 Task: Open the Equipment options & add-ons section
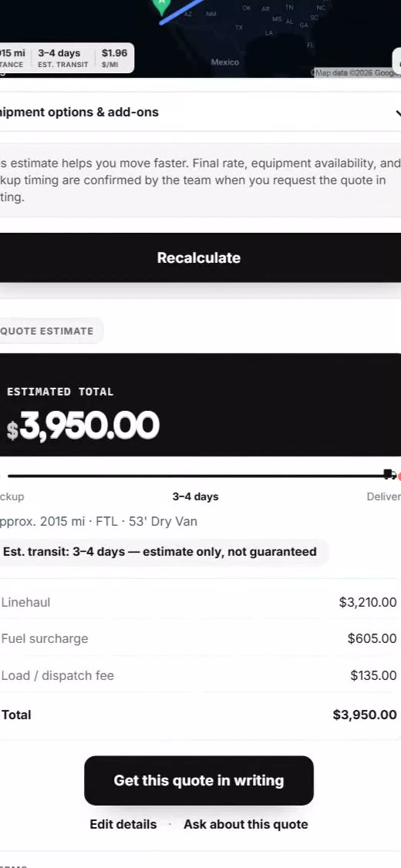tap(200, 112)
